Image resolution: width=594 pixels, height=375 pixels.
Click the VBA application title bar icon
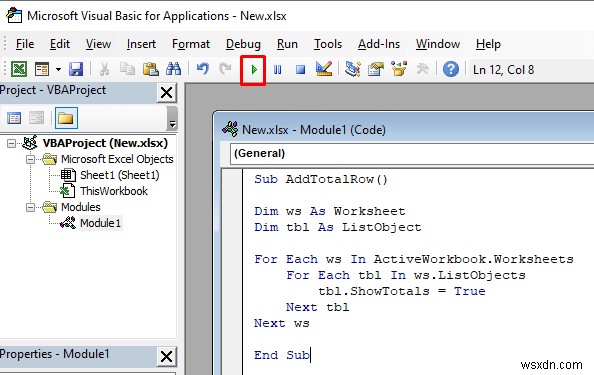point(14,16)
